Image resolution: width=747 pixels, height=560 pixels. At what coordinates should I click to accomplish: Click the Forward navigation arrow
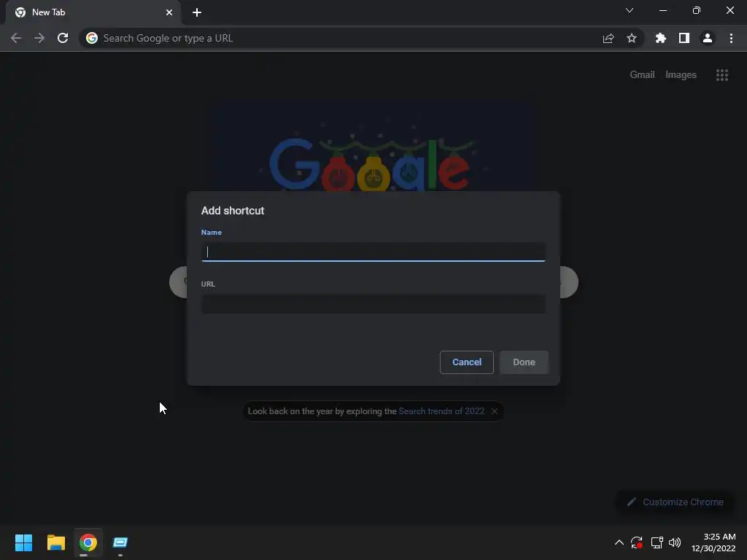[x=39, y=38]
